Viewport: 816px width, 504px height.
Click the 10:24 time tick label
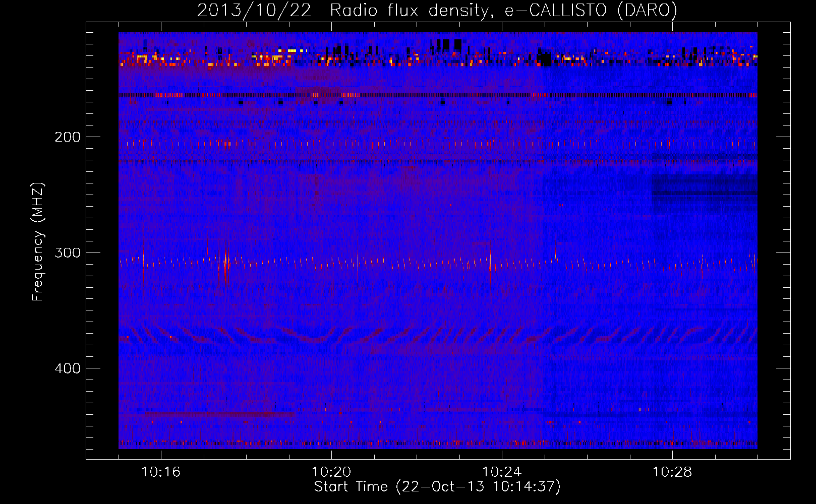(502, 472)
